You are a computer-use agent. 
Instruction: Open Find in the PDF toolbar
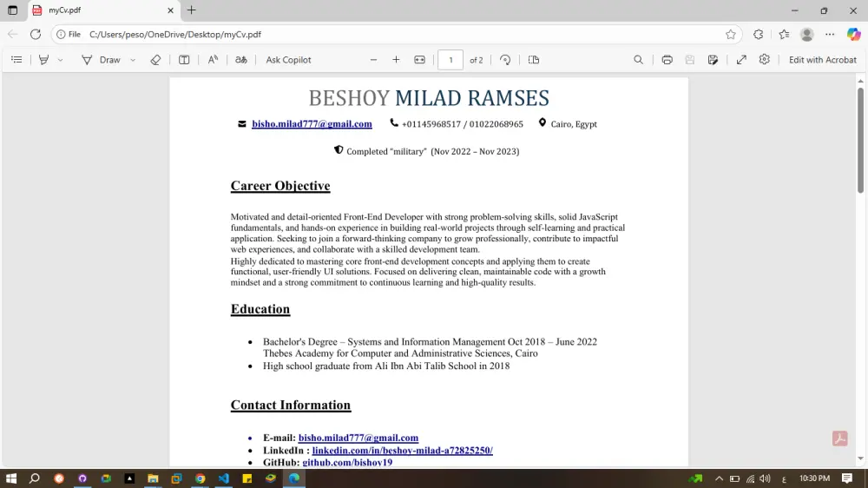(638, 60)
